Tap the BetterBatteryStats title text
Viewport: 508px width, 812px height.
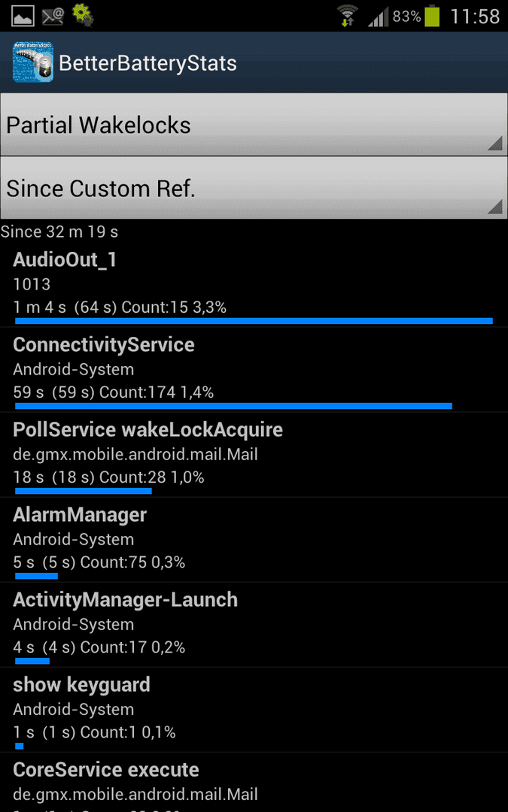tap(148, 63)
